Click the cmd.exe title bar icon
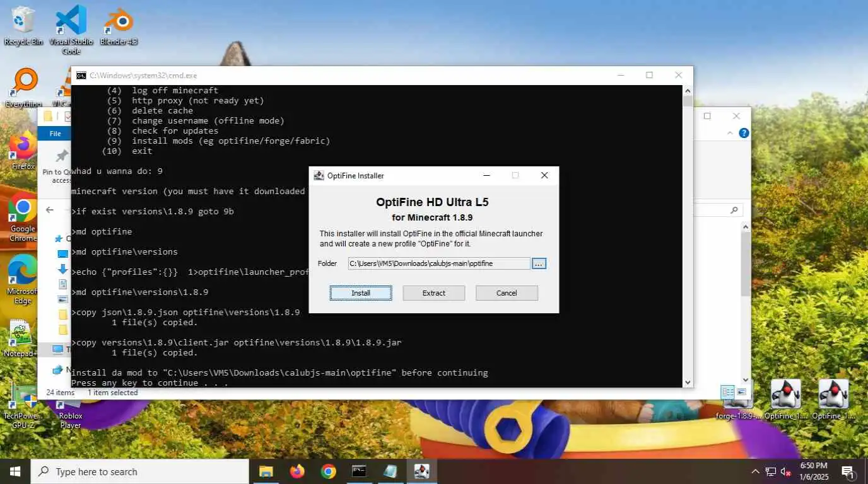 click(81, 76)
